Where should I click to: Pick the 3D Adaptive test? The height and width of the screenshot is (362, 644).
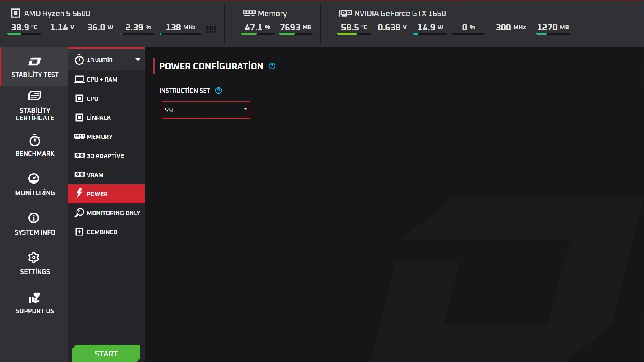pos(106,156)
